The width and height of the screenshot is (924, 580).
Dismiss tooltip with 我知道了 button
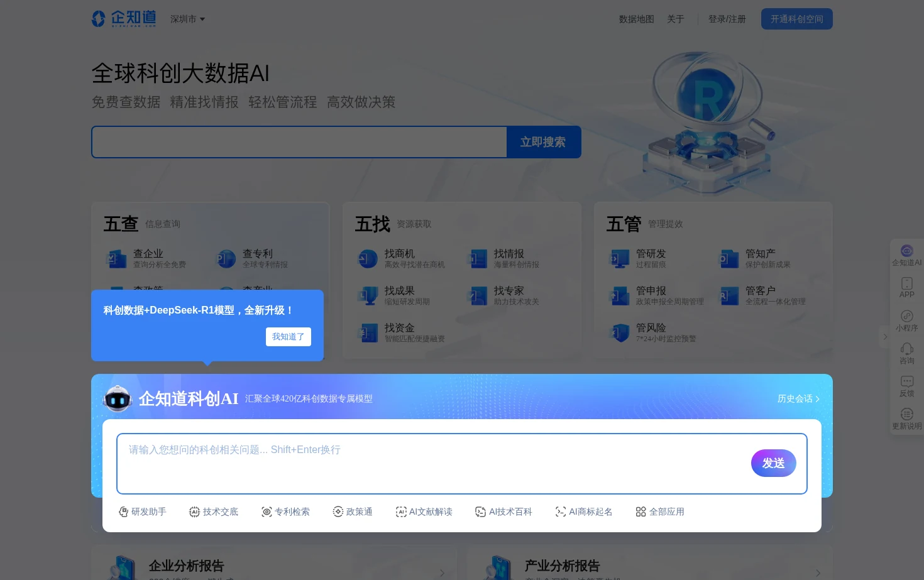point(289,337)
